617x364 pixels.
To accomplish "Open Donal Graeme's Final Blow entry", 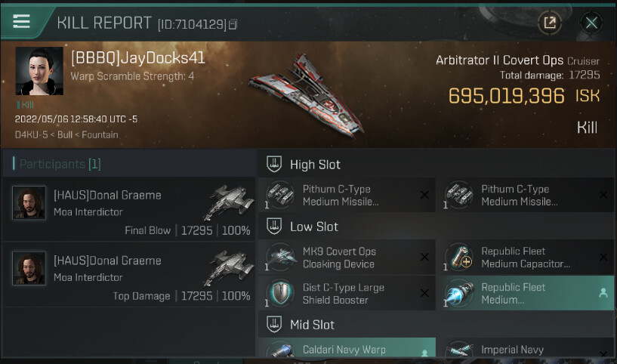I will click(129, 209).
